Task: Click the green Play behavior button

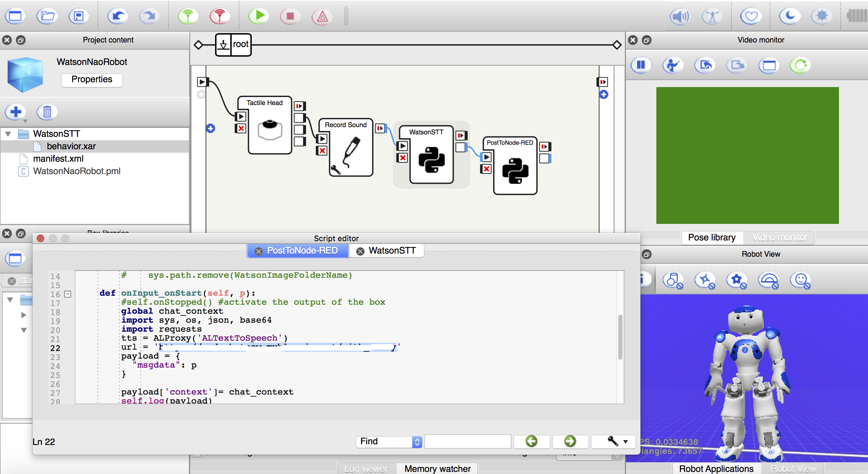Action: coord(258,16)
